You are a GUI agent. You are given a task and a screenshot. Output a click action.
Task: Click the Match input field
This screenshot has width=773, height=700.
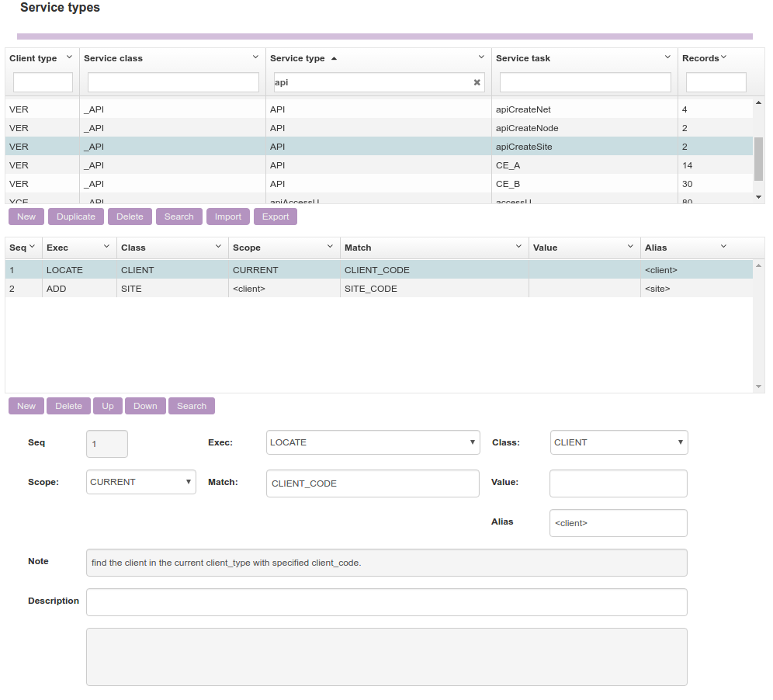[x=373, y=483]
